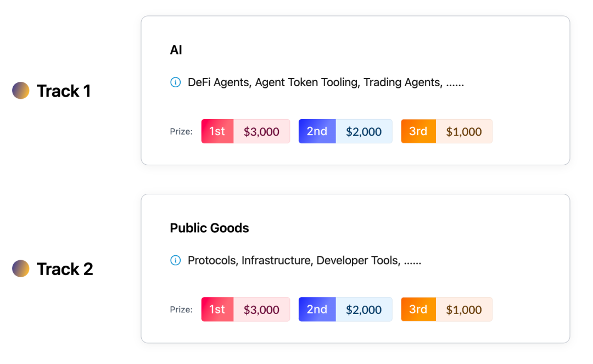Click the orange 3rd badge in Public Goods
Screen dimensions: 593x364
418,310
